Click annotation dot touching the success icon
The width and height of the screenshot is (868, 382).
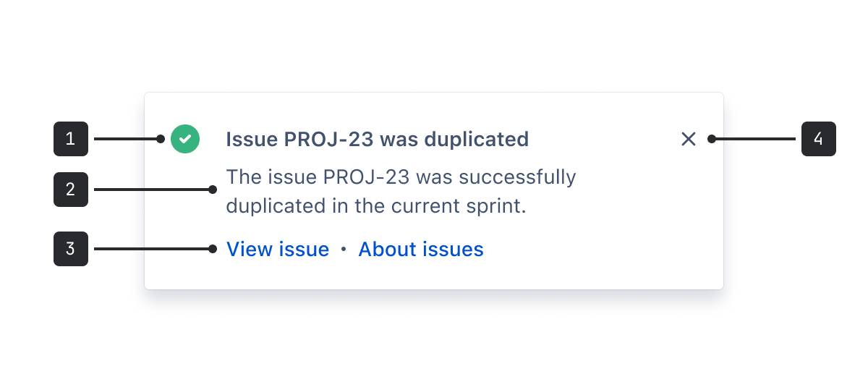pos(161,139)
